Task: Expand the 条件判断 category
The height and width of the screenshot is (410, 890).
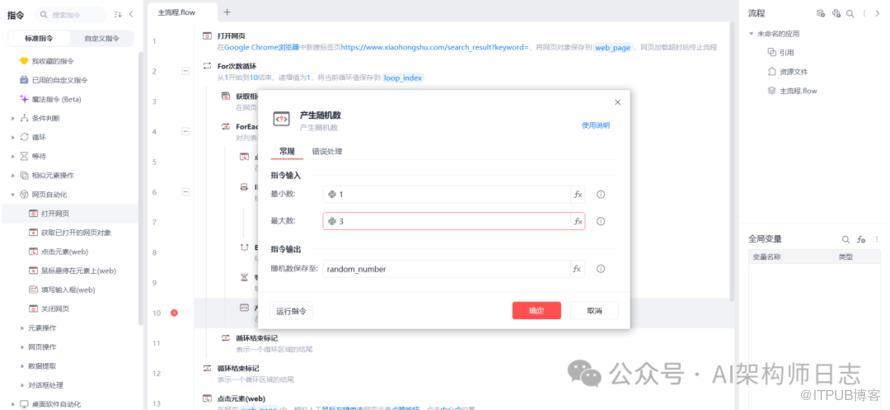Action: click(12, 119)
